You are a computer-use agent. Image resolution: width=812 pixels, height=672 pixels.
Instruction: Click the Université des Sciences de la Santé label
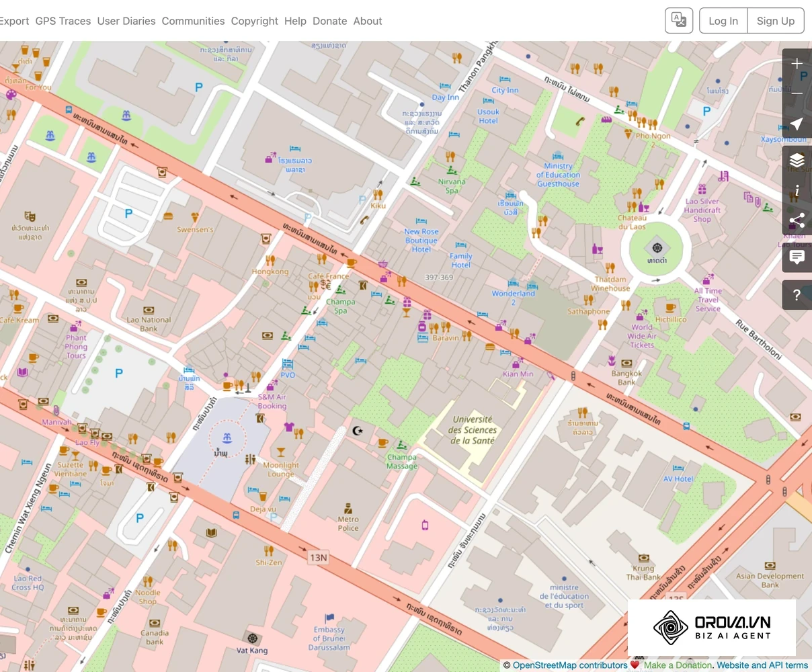click(473, 430)
